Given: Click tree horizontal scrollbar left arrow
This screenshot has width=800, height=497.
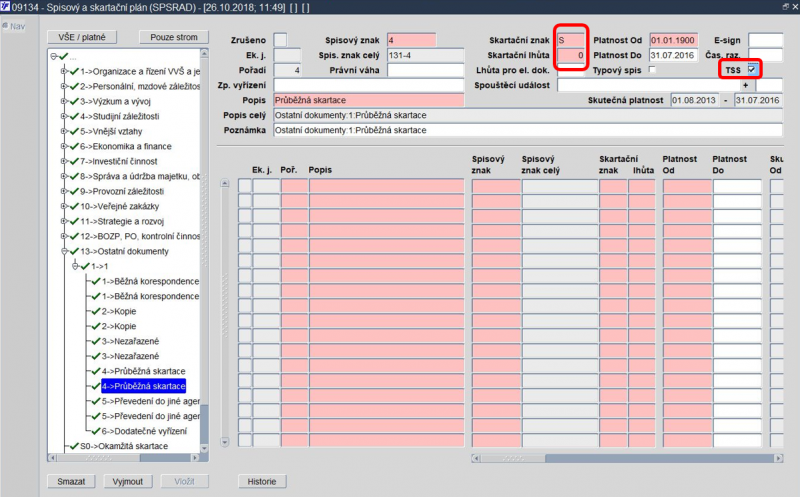Looking at the screenshot, I should [x=52, y=458].
